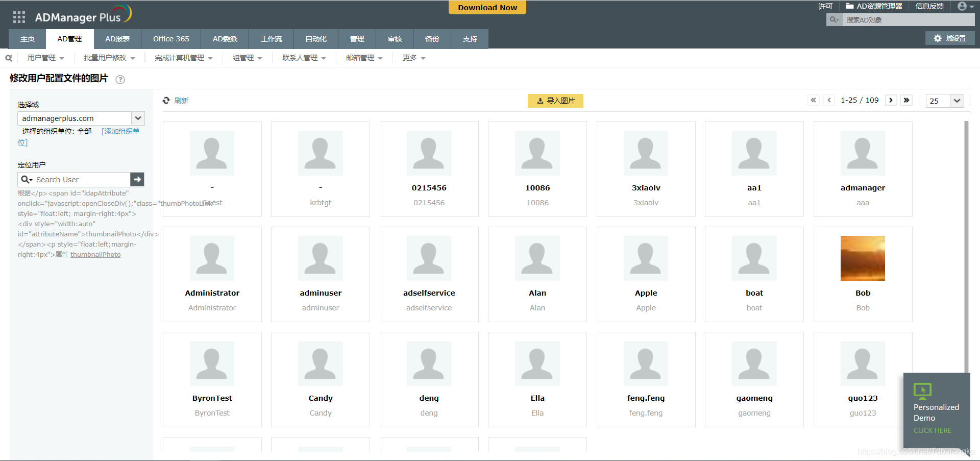This screenshot has width=980, height=461.
Task: Select the Alan user avatar
Action: [x=537, y=258]
